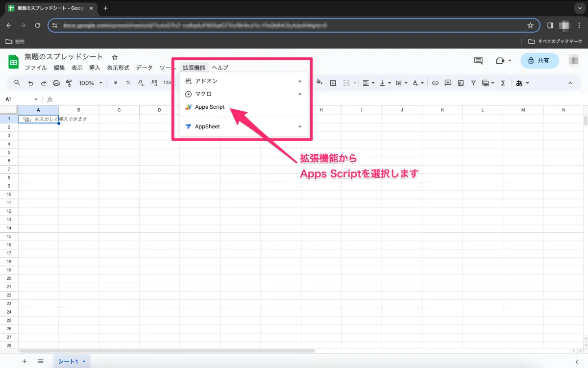Reload the page in Chrome

pyautogui.click(x=38, y=25)
